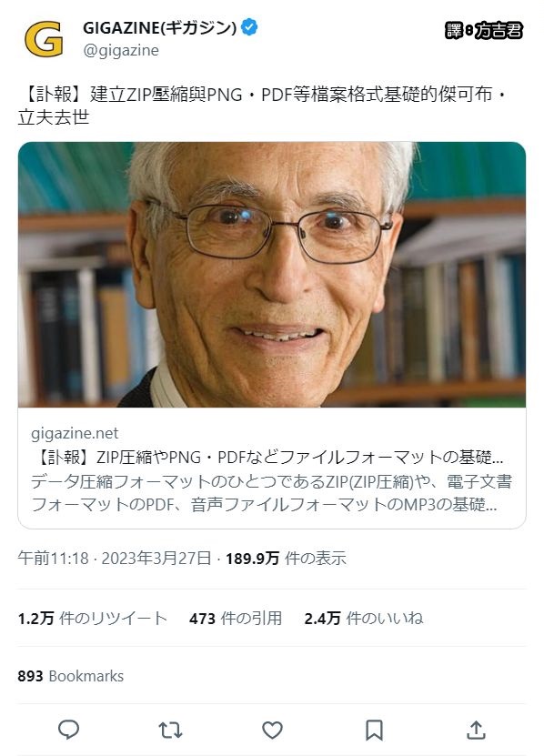Screen dimensions: 544x756
Task: Show the 2.4万 件のいいね likes list
Action: pyautogui.click(x=364, y=618)
